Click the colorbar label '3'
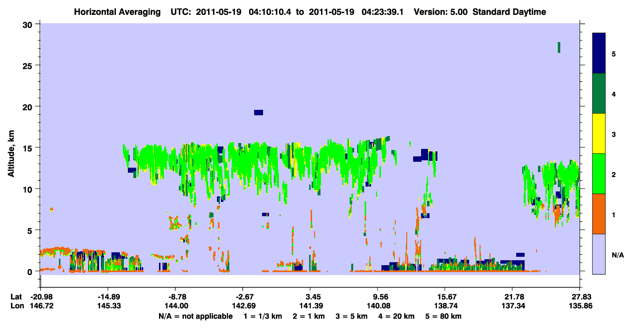The width and height of the screenshot is (644, 330). click(614, 134)
